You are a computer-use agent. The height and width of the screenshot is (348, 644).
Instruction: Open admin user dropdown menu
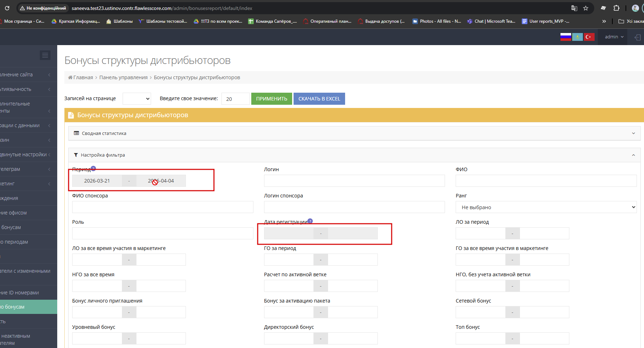point(614,37)
